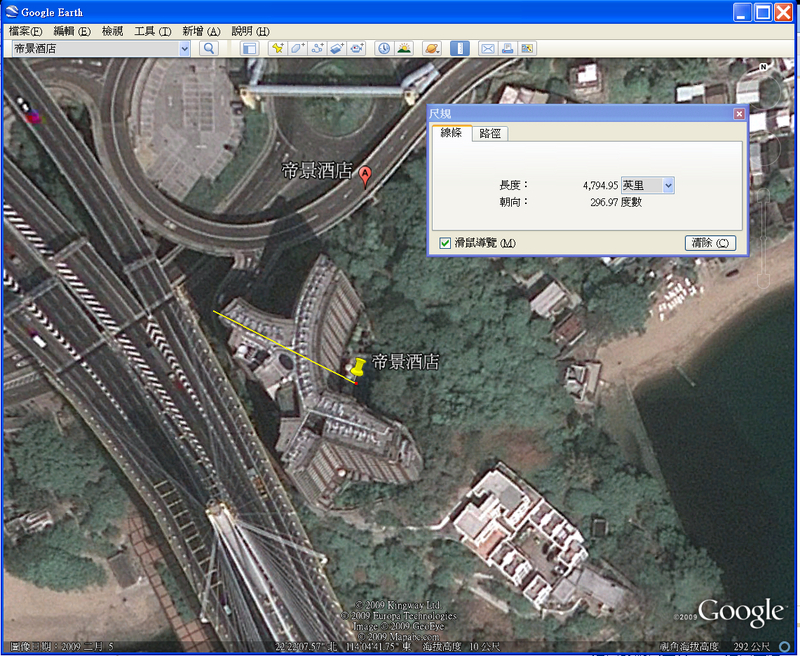Click the view in Google Maps icon
The width and height of the screenshot is (800, 656).
pyautogui.click(x=527, y=48)
